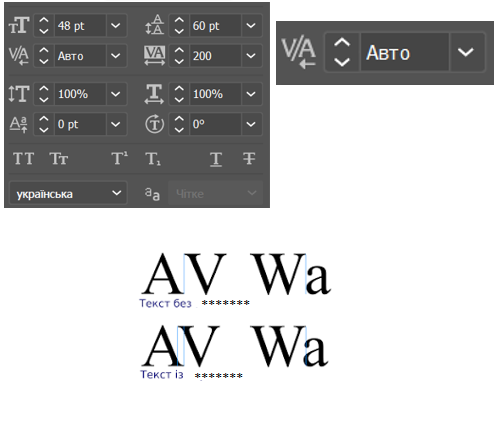Click the kerning icon in character panel

coord(19,56)
